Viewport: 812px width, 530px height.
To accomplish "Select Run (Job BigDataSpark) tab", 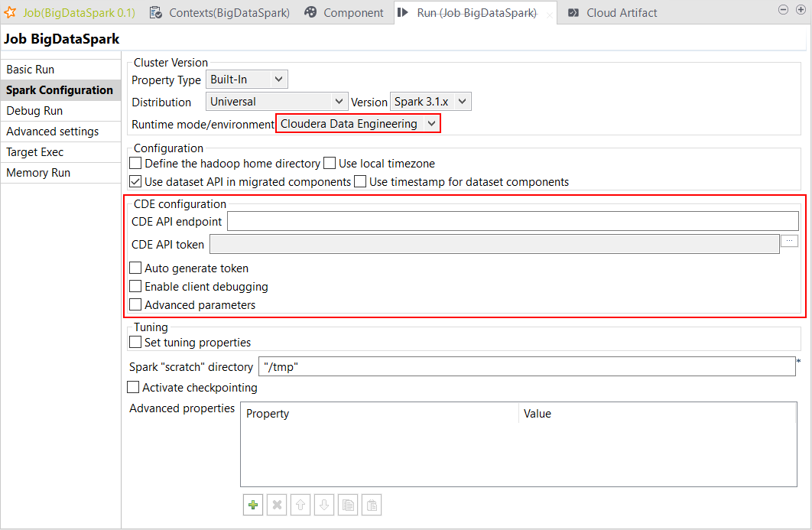I will point(476,12).
